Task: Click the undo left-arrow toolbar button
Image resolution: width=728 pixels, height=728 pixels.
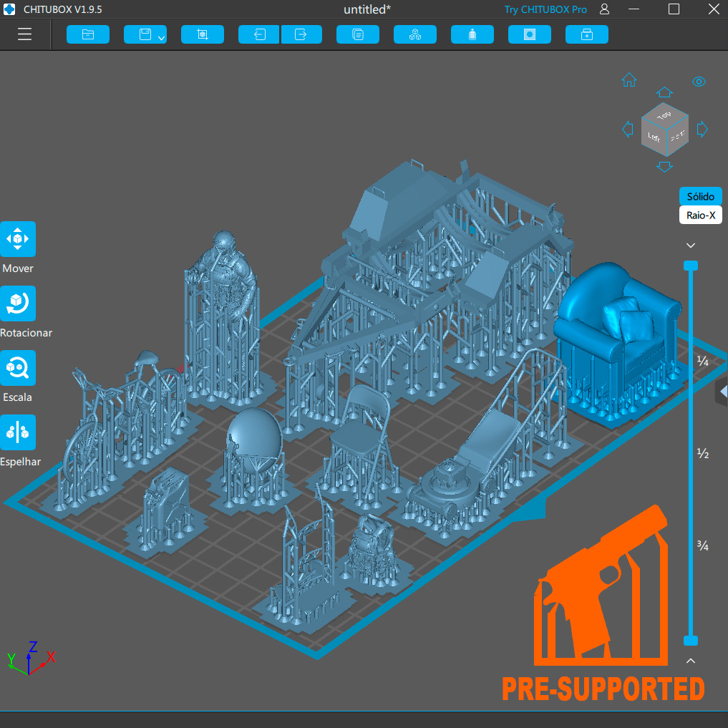Action: coord(259,34)
